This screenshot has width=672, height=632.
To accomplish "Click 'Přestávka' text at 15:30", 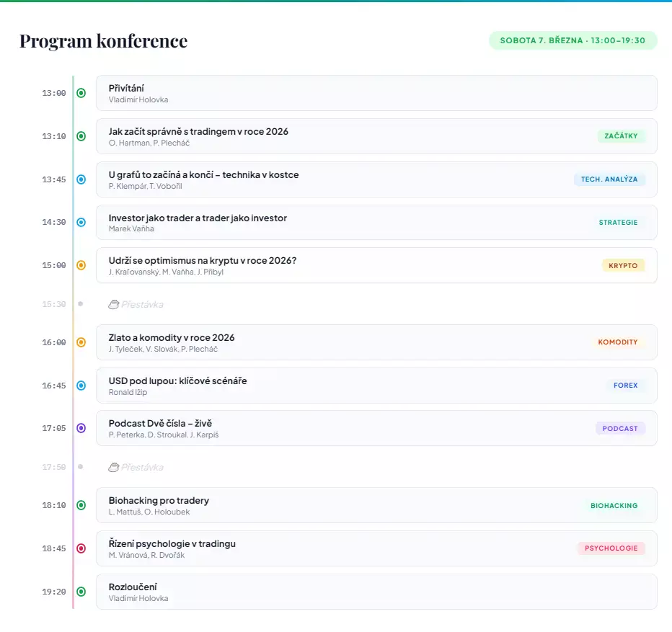I will click(142, 305).
